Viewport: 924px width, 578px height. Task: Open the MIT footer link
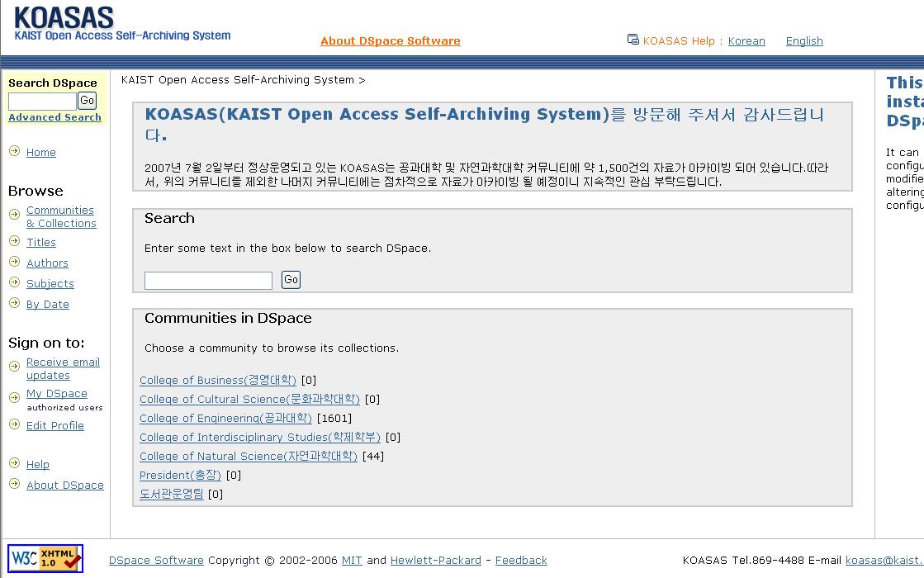pos(352,561)
